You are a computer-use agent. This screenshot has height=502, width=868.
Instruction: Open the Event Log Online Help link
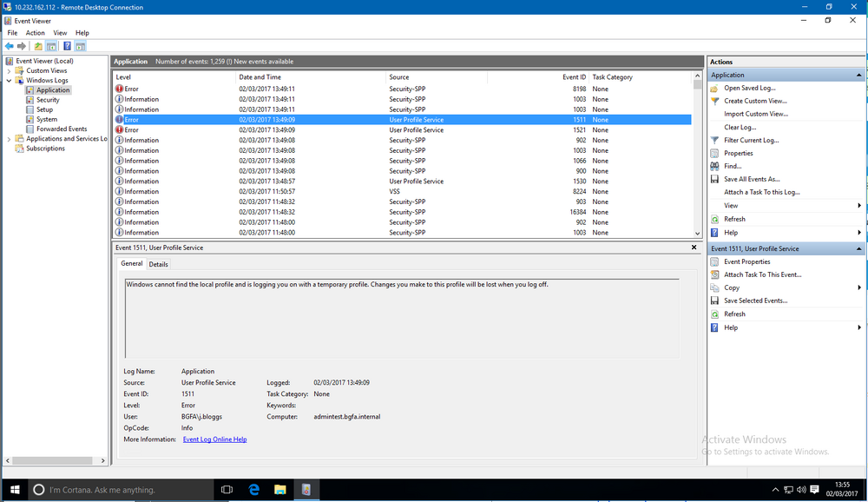214,439
